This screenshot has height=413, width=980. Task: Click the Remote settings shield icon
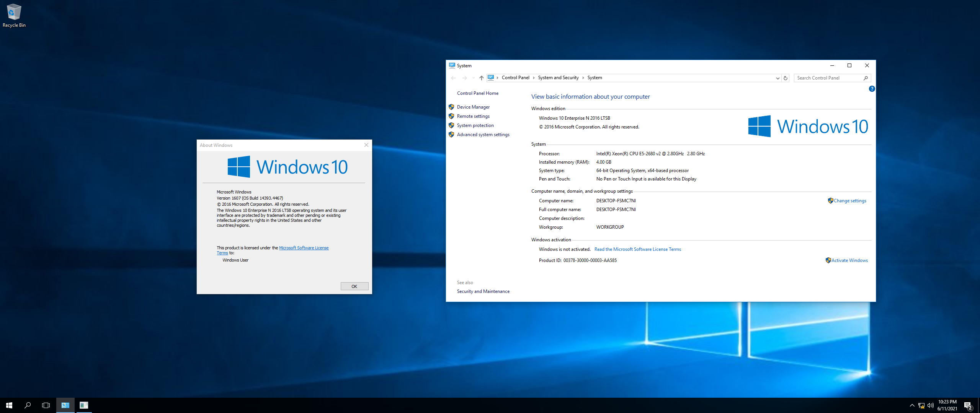(451, 116)
